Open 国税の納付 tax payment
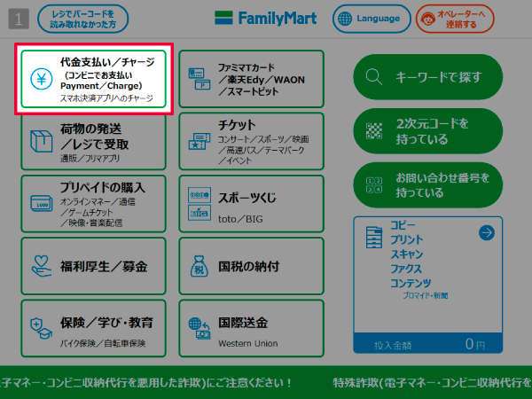Image resolution: width=532 pixels, height=399 pixels. [x=252, y=266]
